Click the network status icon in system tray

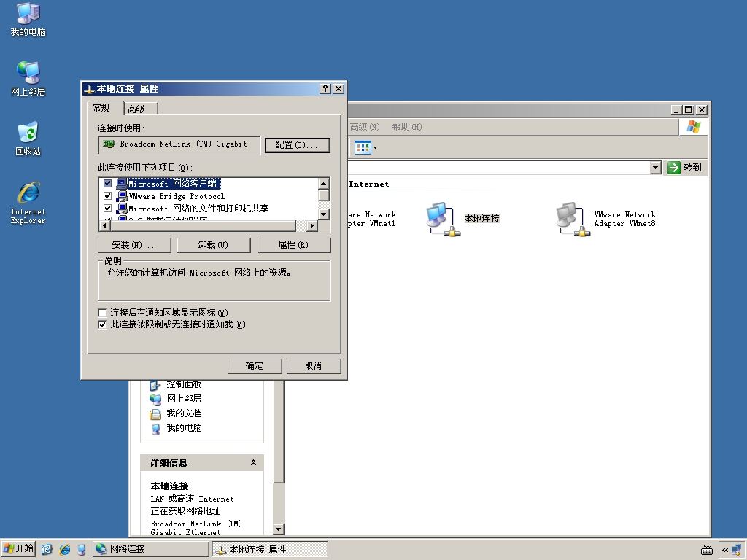[x=737, y=549]
